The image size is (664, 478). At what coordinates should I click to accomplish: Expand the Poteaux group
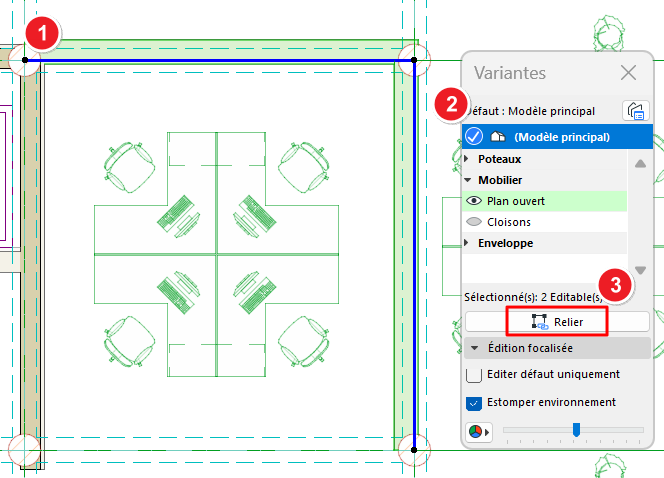pyautogui.click(x=467, y=159)
